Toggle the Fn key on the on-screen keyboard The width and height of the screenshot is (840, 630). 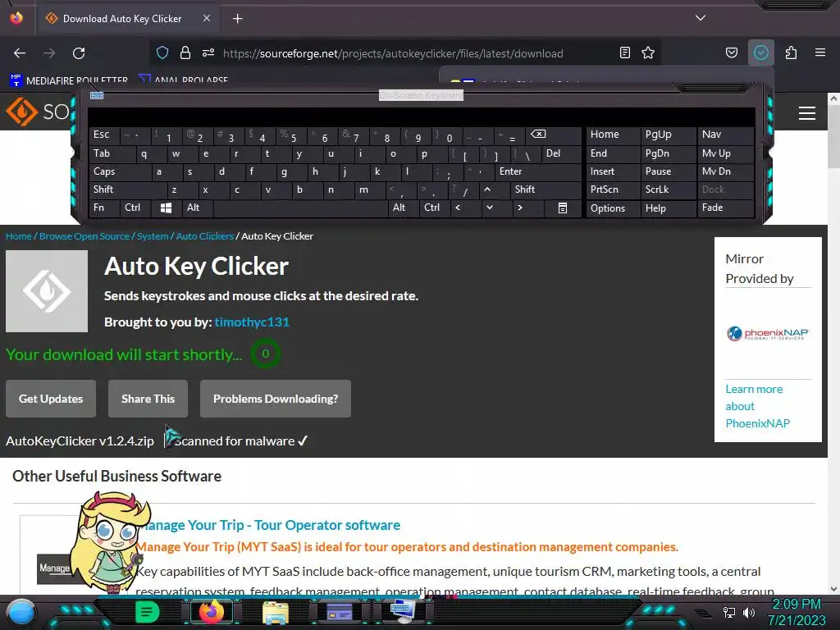104,208
